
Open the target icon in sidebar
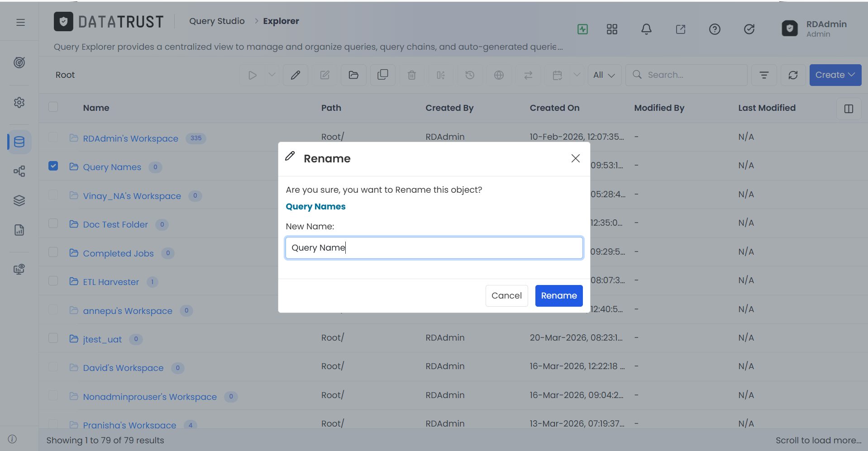pyautogui.click(x=19, y=62)
